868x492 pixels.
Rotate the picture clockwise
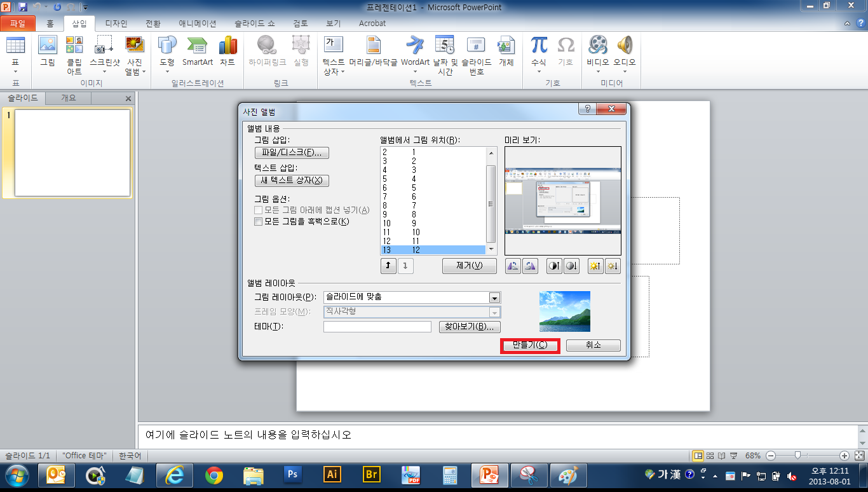pyautogui.click(x=530, y=266)
